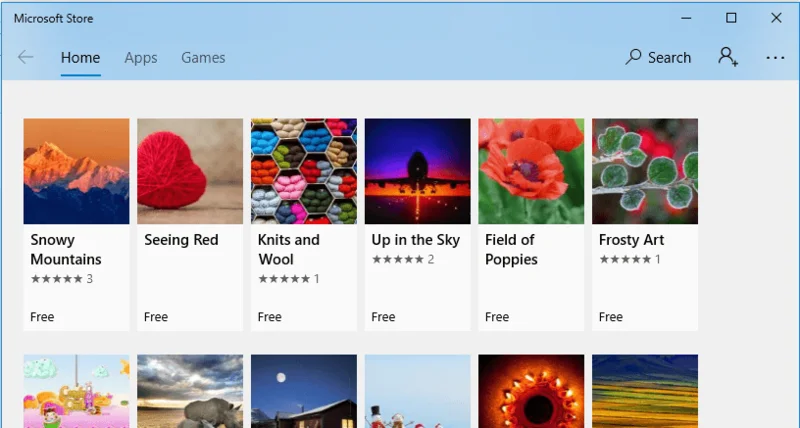800x428 pixels.
Task: Close the Microsoft Store window
Action: click(x=776, y=18)
